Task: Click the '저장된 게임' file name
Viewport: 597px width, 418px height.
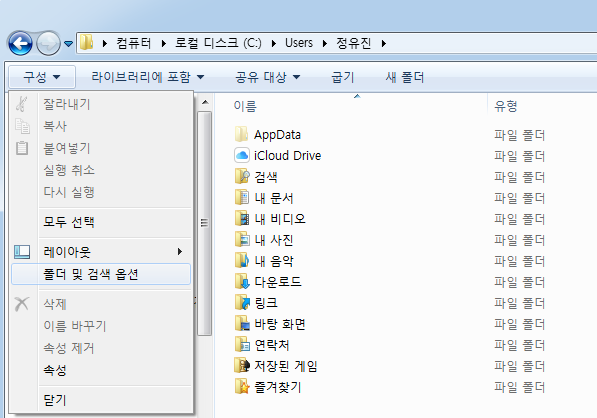Action: pyautogui.click(x=286, y=366)
